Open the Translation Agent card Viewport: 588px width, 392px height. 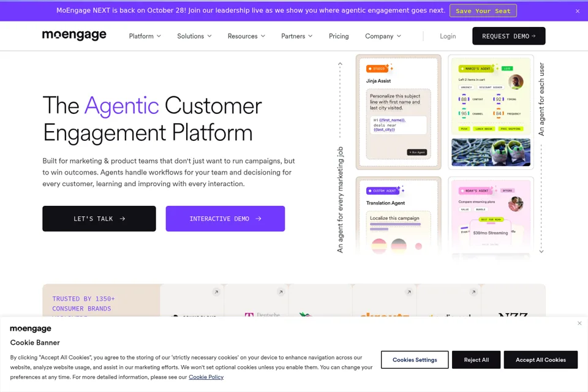(398, 216)
